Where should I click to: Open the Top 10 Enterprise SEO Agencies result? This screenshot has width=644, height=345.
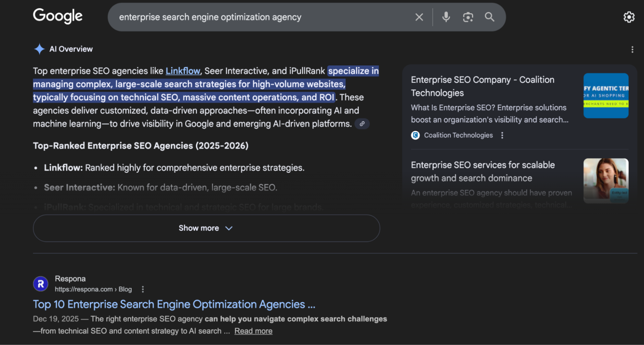coord(173,304)
